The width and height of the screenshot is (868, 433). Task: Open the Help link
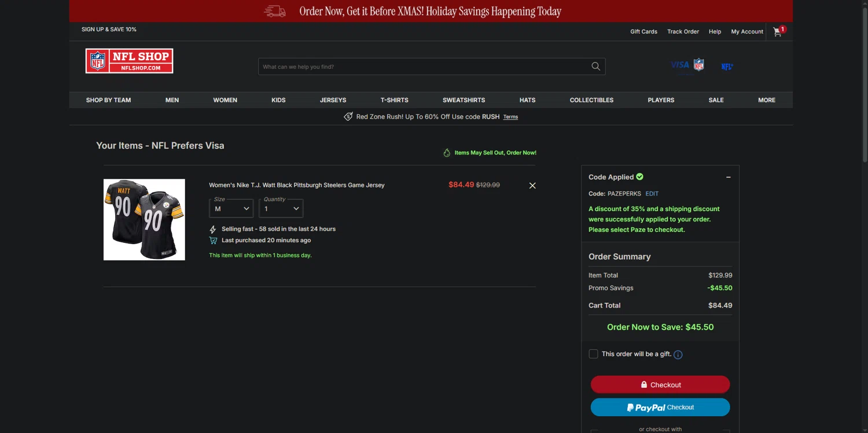coord(715,32)
